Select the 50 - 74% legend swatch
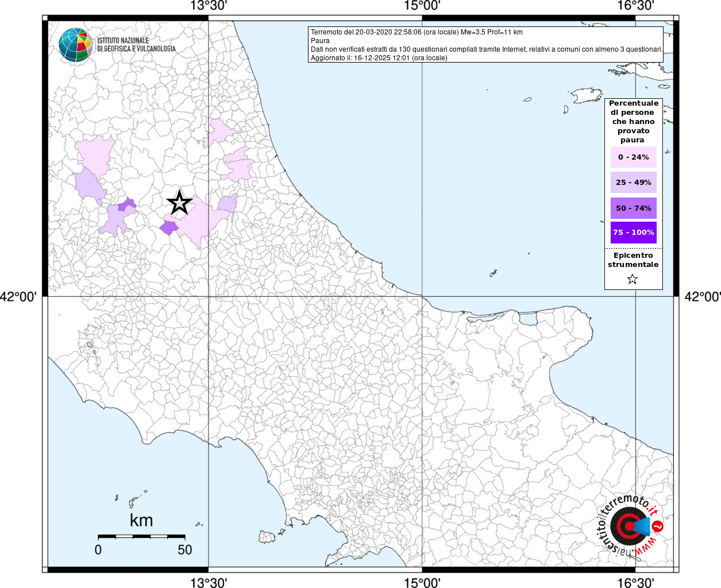This screenshot has width=721, height=588. [x=633, y=208]
